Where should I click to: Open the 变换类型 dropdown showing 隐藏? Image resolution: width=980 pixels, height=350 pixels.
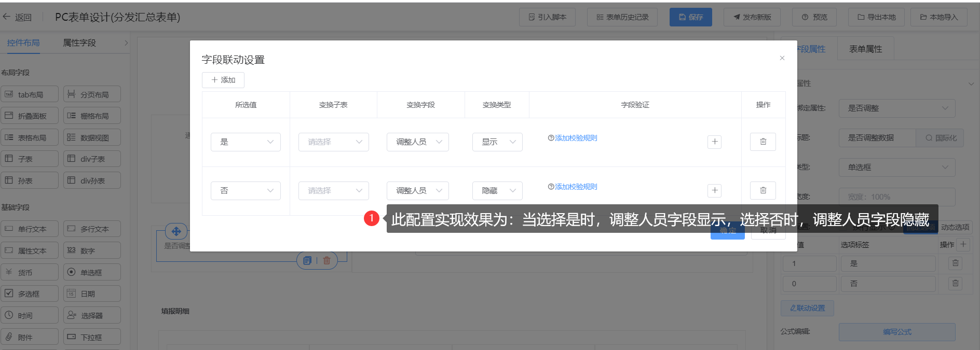coord(497,191)
